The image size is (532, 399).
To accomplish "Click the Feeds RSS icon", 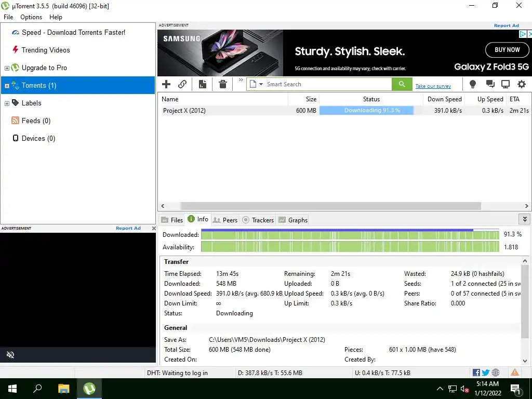I will click(x=15, y=121).
